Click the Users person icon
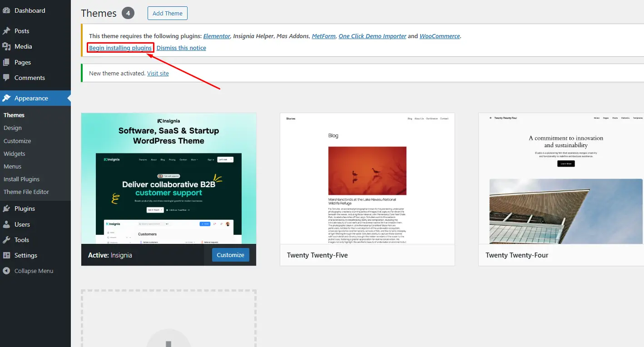 click(x=6, y=224)
